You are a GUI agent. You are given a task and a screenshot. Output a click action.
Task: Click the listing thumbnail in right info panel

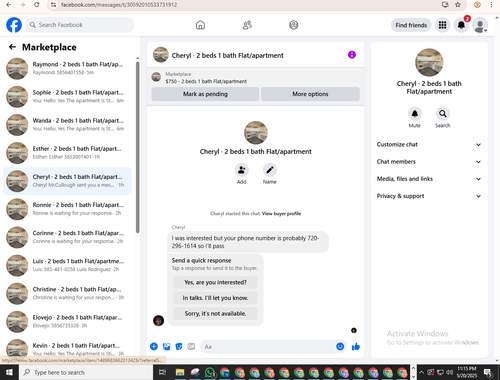(x=429, y=62)
